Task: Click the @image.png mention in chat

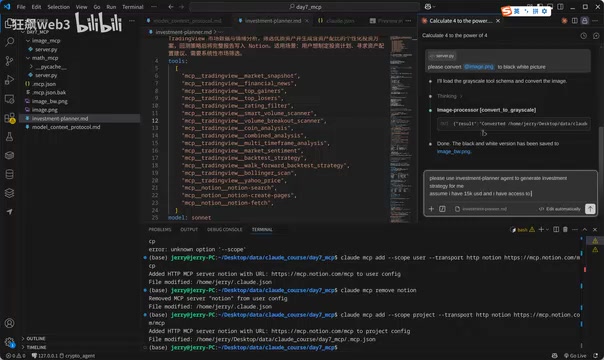Action: point(479,67)
